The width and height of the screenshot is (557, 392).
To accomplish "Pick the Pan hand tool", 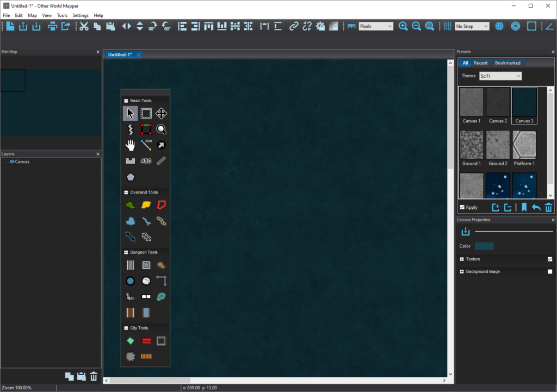I will (130, 145).
